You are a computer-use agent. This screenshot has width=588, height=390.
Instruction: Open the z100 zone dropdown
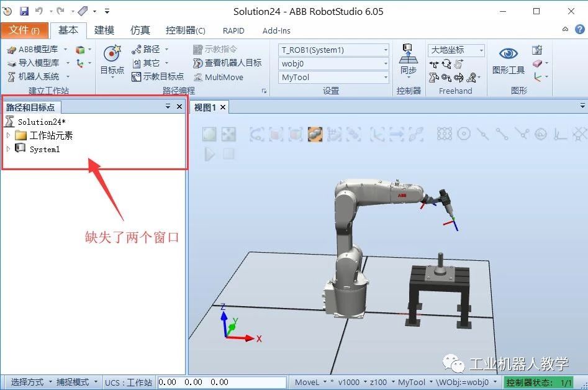click(x=382, y=382)
